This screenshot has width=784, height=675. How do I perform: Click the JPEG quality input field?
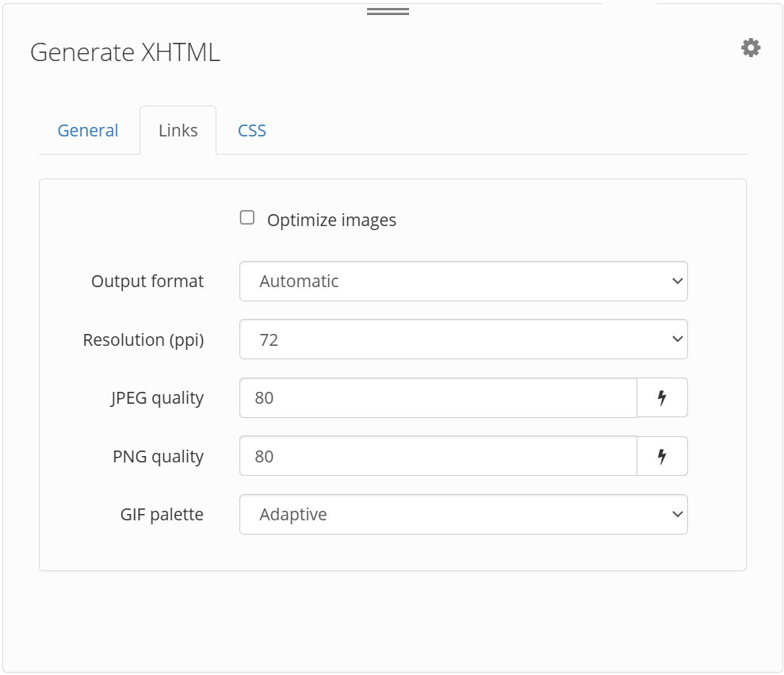[x=436, y=397]
